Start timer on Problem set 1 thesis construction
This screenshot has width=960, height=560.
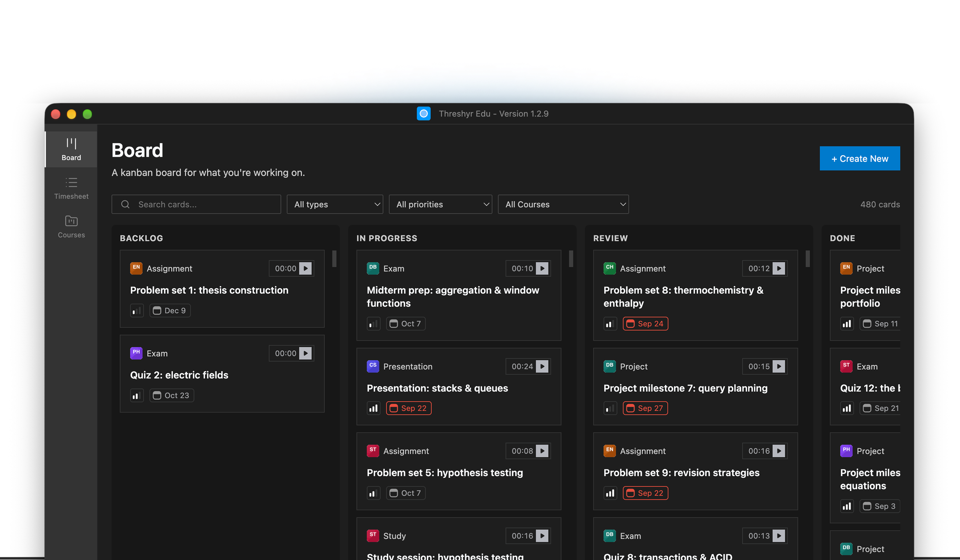[x=305, y=269]
